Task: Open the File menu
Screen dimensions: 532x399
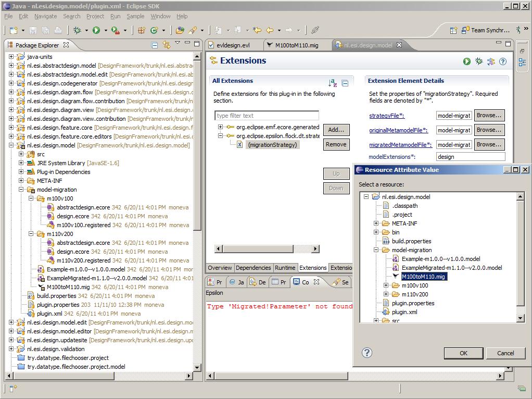Action: pyautogui.click(x=8, y=16)
